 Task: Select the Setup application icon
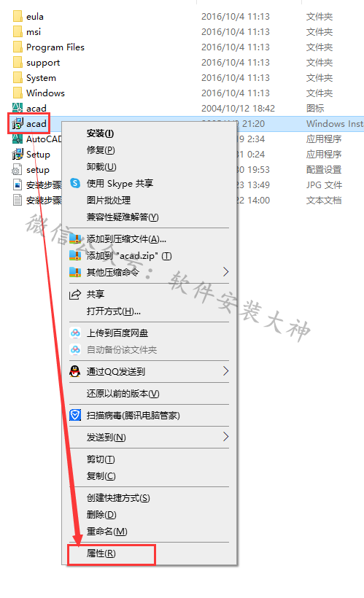[18, 155]
